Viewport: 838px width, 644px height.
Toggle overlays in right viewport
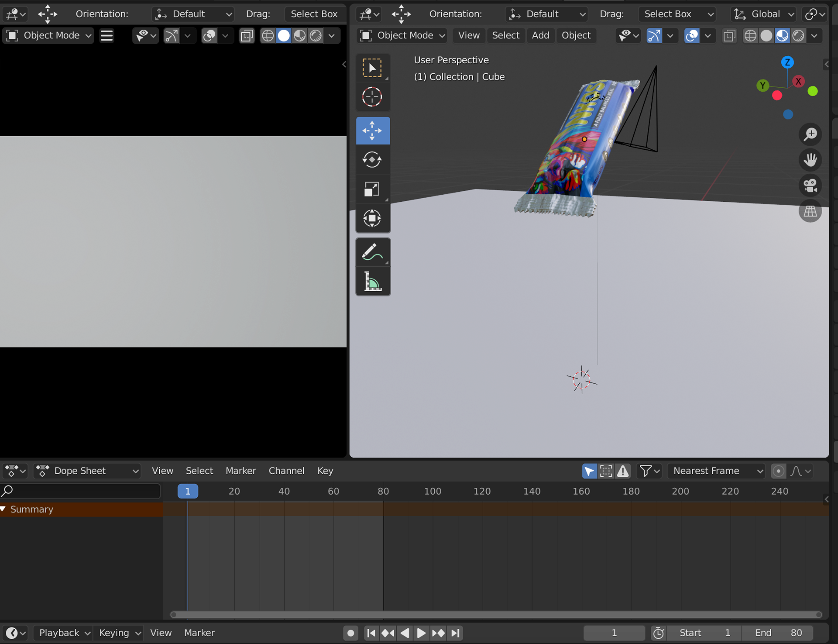692,35
